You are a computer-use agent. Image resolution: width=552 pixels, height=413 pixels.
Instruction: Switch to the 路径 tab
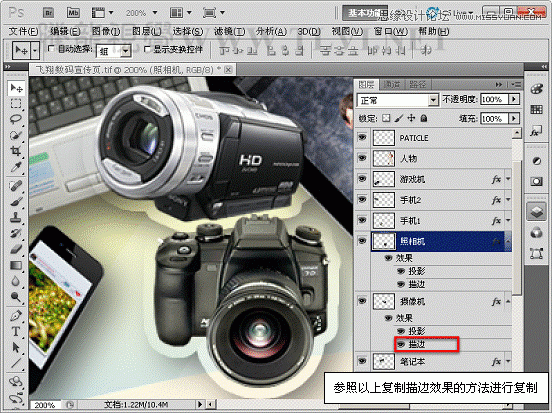pyautogui.click(x=418, y=85)
